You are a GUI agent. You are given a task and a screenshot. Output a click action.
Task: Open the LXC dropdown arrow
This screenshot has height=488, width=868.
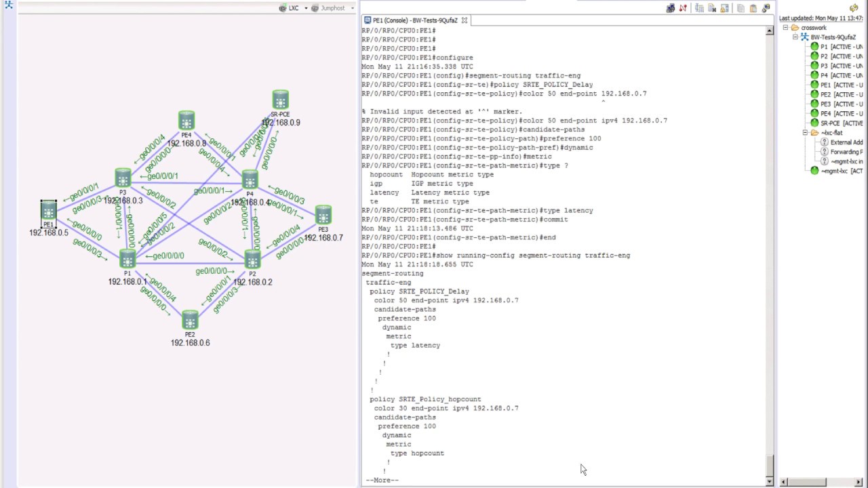tap(306, 8)
